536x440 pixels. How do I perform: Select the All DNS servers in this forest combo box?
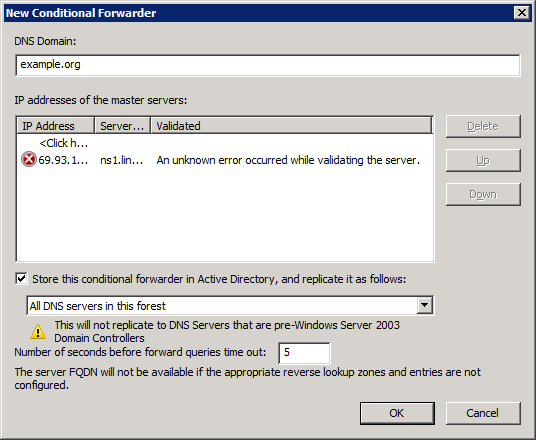tap(230, 305)
